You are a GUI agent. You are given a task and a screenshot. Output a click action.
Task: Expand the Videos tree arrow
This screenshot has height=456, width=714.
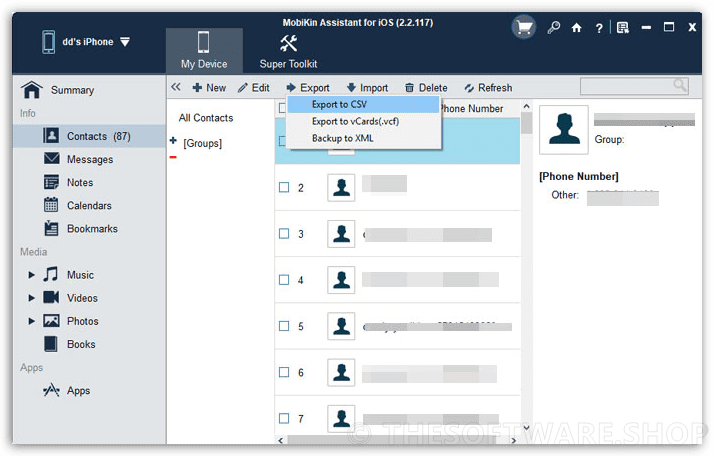(x=31, y=298)
